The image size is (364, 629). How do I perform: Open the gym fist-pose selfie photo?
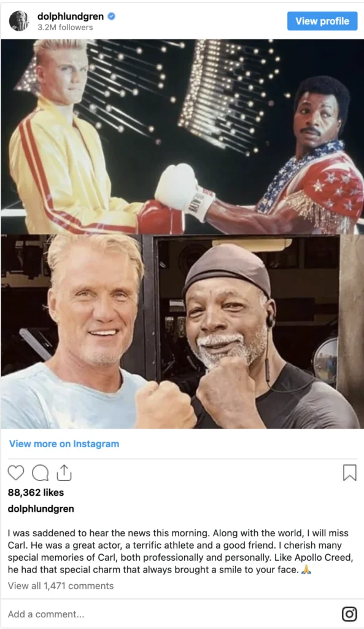[182, 331]
